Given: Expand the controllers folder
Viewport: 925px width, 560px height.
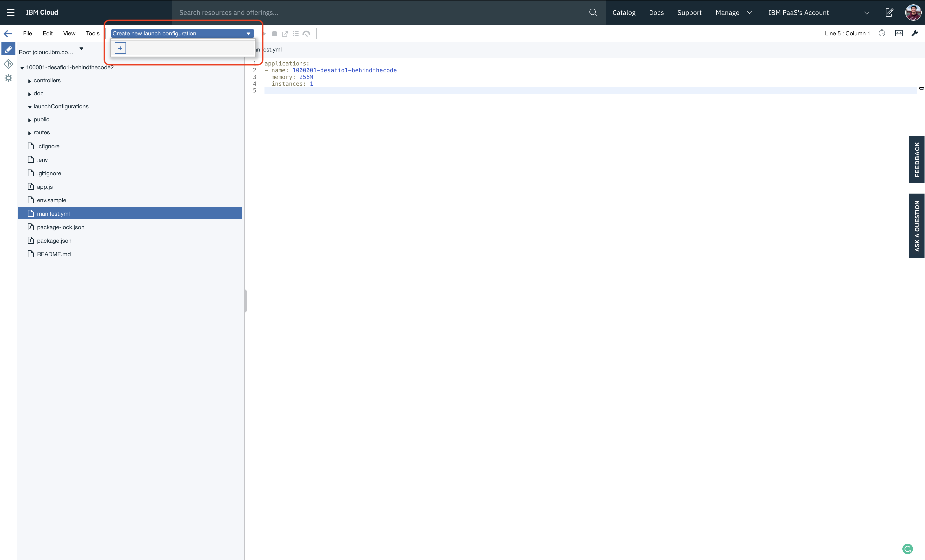Looking at the screenshot, I should 30,81.
